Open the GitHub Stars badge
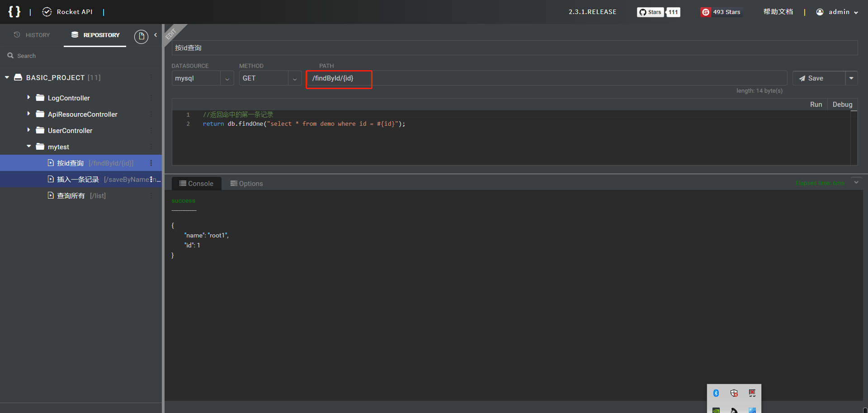 [x=650, y=12]
